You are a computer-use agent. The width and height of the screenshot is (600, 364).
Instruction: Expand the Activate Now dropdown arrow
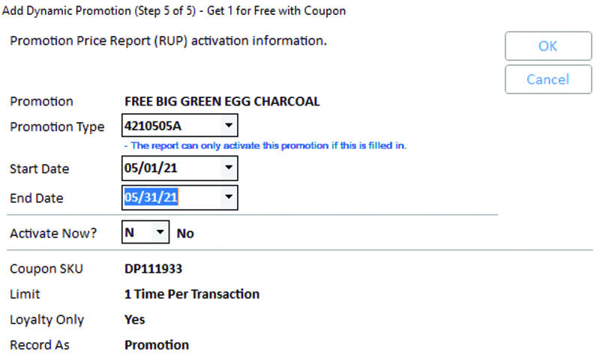click(x=160, y=233)
